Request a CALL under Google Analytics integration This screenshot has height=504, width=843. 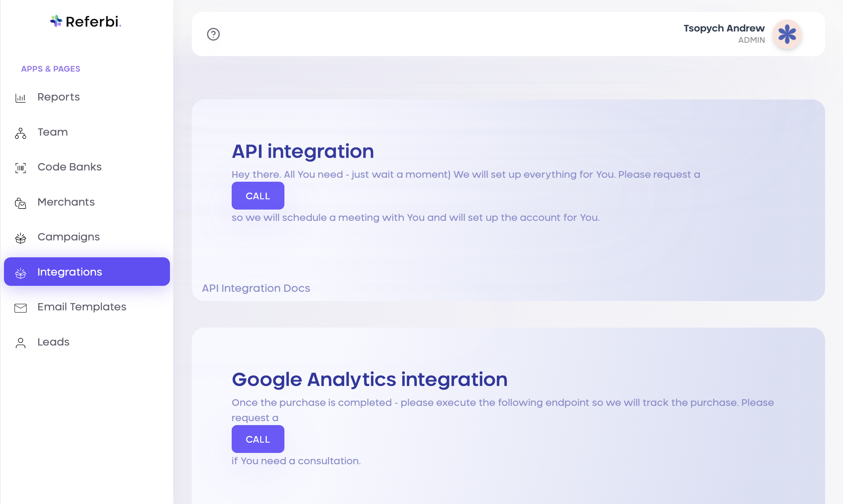coord(258,439)
